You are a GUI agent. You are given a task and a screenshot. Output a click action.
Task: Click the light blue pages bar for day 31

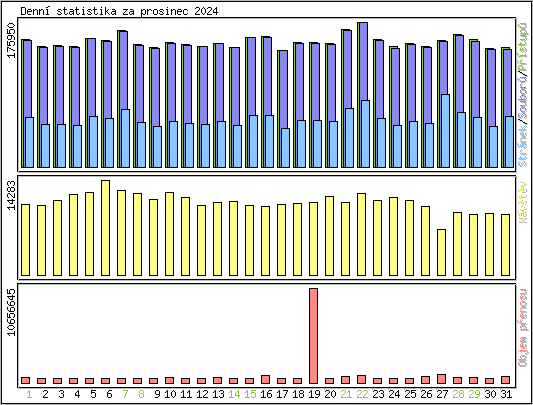pos(510,142)
